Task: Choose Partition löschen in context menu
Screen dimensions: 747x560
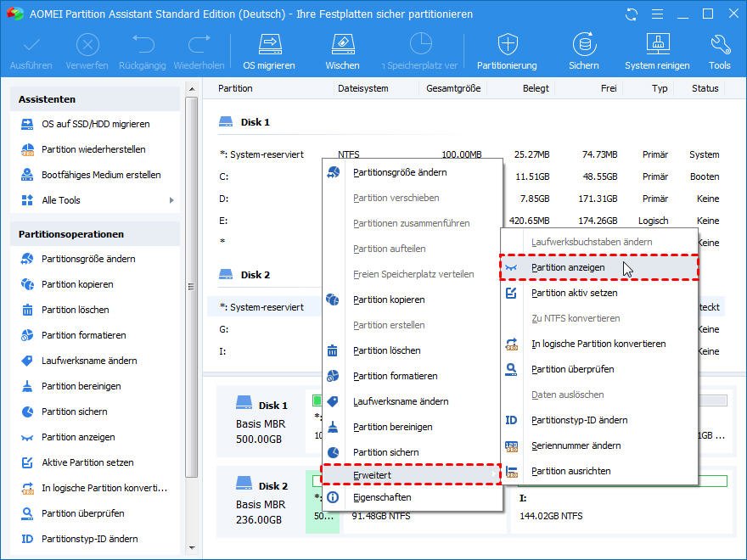Action: (x=412, y=350)
